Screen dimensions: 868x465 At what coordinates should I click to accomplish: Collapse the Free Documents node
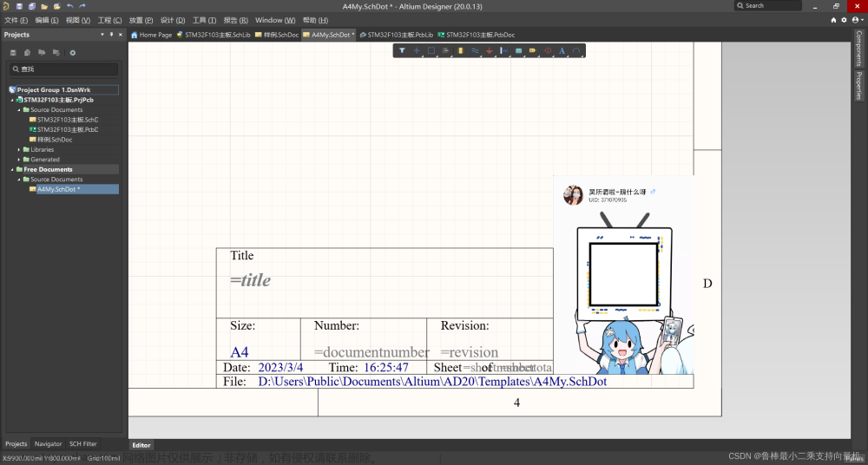coord(12,170)
